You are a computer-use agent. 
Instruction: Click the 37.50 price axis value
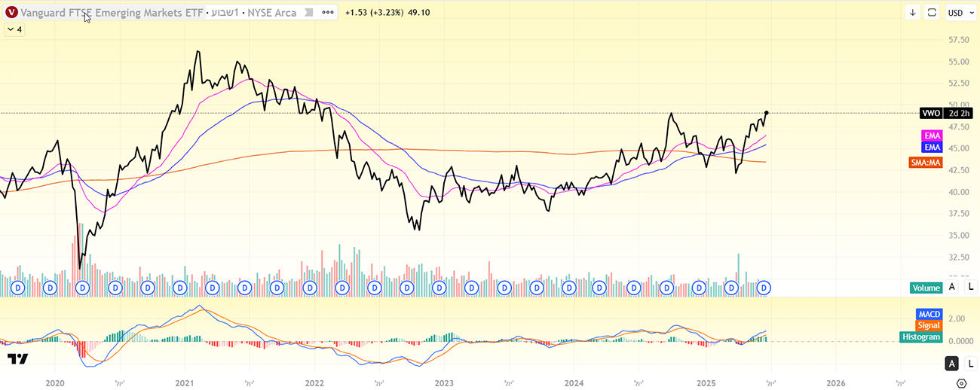958,214
